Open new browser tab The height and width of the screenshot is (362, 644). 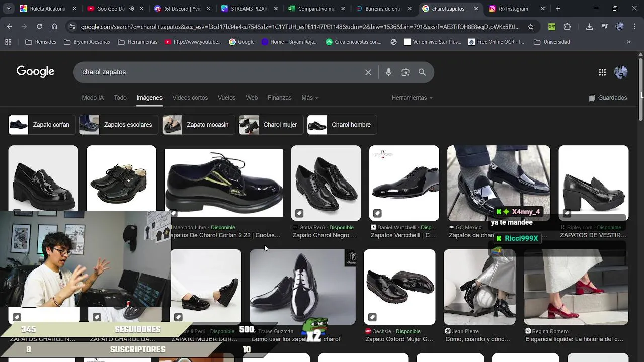(557, 9)
